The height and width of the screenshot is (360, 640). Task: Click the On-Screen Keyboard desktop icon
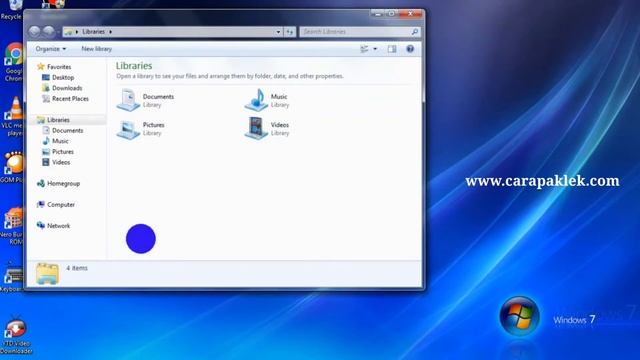[x=12, y=278]
